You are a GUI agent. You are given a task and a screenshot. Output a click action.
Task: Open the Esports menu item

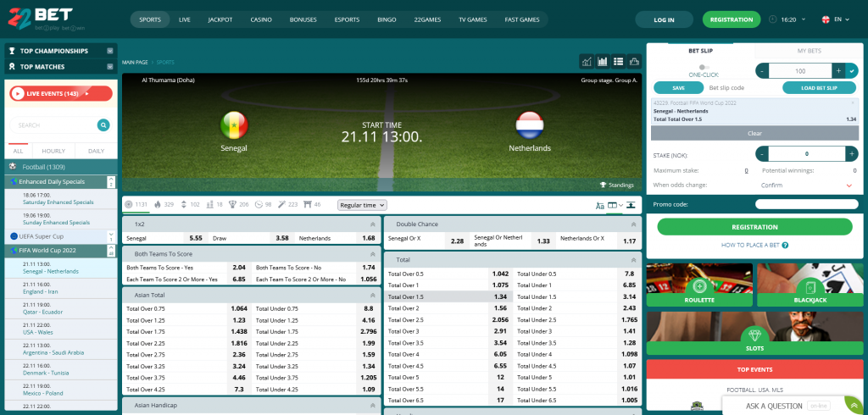(347, 19)
